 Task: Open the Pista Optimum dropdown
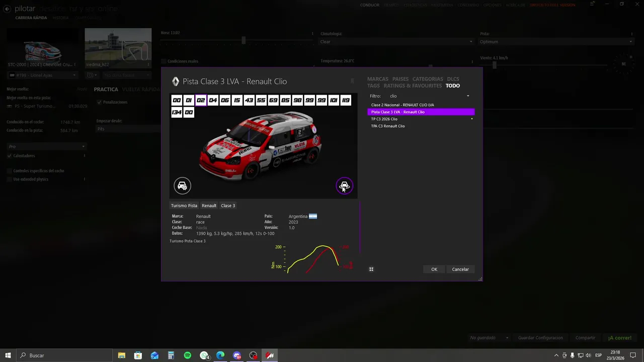point(556,42)
